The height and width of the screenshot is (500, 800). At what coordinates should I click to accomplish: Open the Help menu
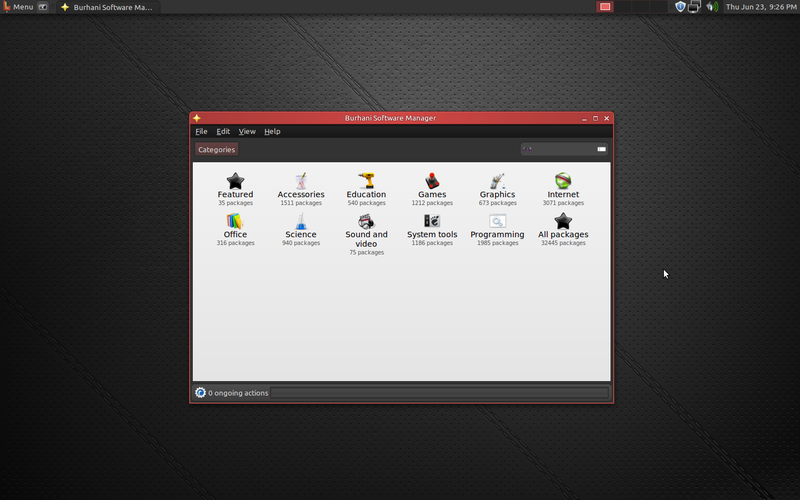272,131
